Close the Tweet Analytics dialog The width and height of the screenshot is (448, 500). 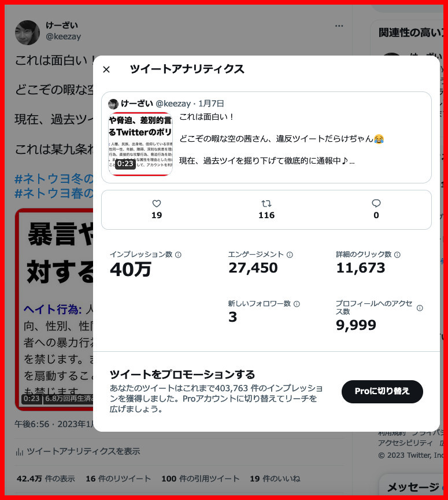(106, 69)
